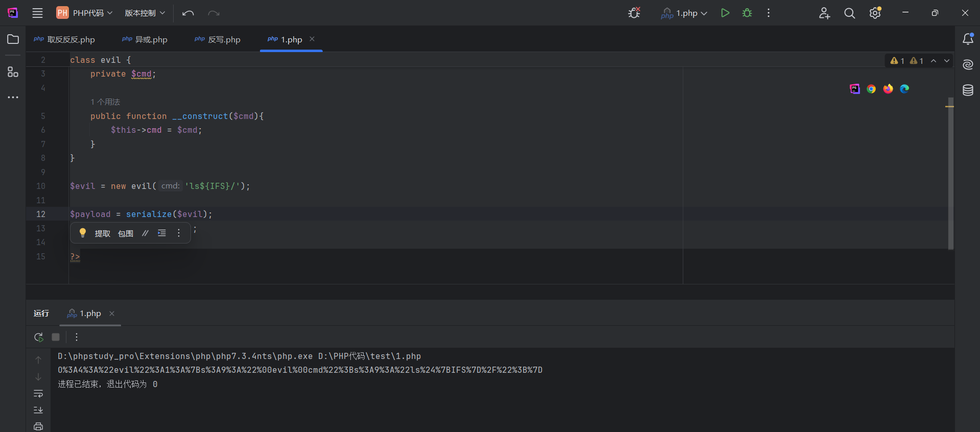Open the 1.php run configuration dropdown
Image resolution: width=980 pixels, height=432 pixels.
[x=684, y=13]
